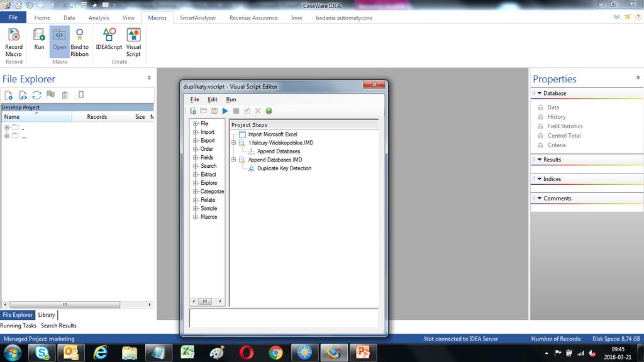This screenshot has height=362, width=644.
Task: Click the Windows Start button
Action: click(13, 353)
